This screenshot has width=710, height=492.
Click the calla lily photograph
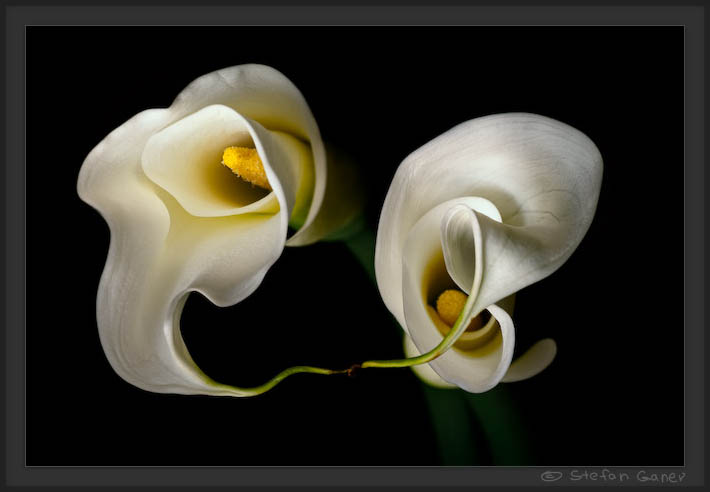355,246
